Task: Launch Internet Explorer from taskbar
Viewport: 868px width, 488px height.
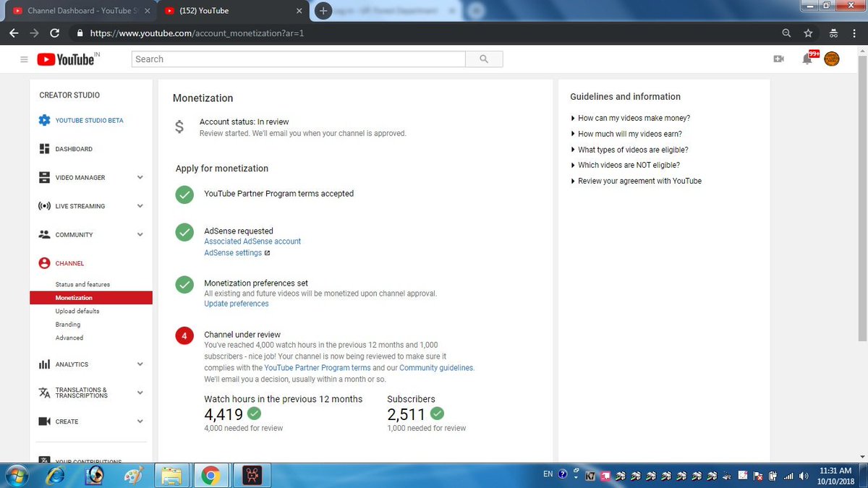Action: tap(55, 475)
